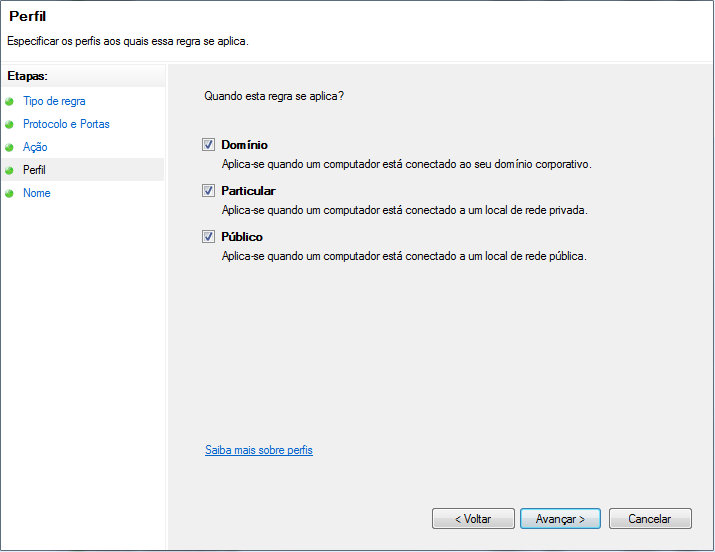This screenshot has width=715, height=552.
Task: Click green bullet next to Perfil step
Action: point(10,171)
